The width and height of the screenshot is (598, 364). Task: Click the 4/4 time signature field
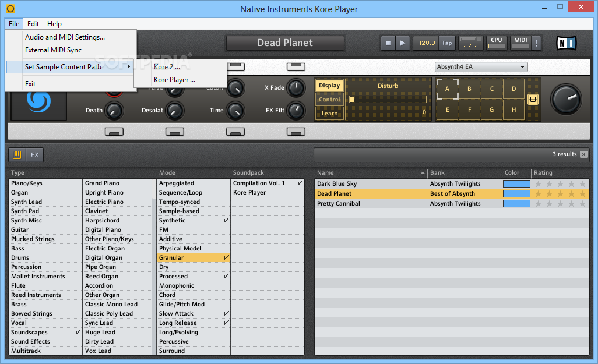[470, 46]
